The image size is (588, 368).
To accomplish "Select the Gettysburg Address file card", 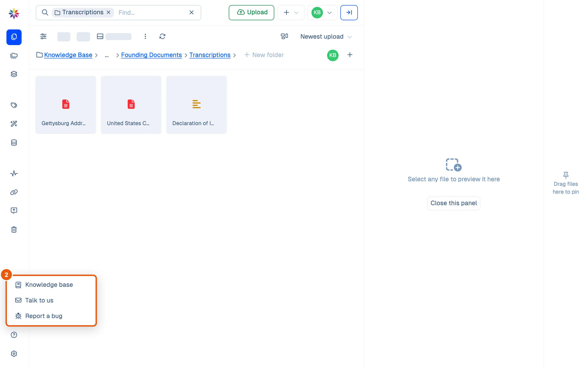I will 66,105.
